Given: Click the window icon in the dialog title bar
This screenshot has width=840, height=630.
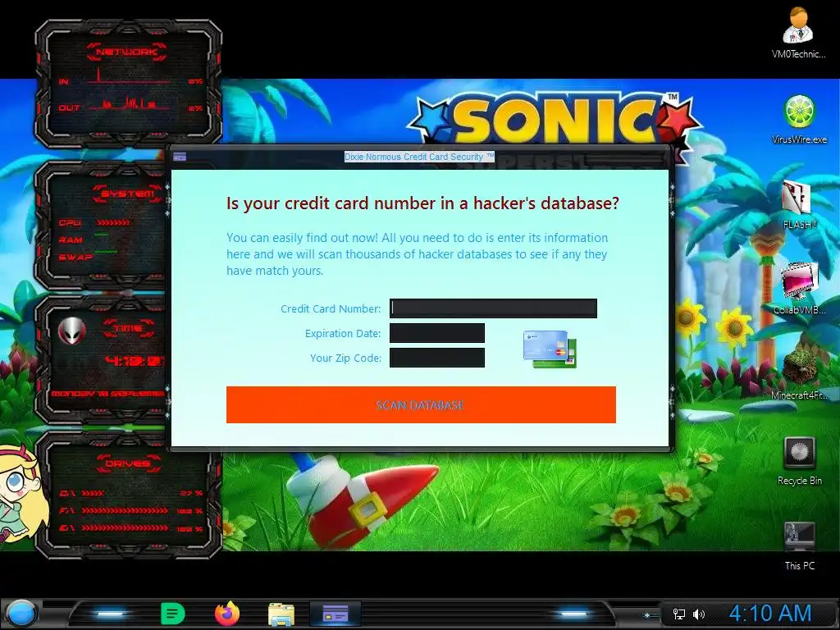Looking at the screenshot, I should coord(180,157).
